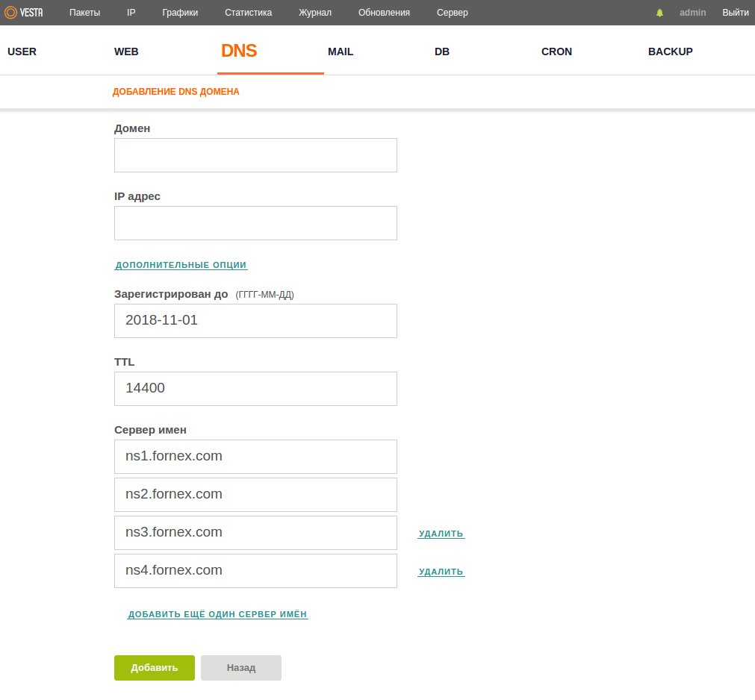
Task: Log out via the Выйти link
Action: (x=736, y=13)
